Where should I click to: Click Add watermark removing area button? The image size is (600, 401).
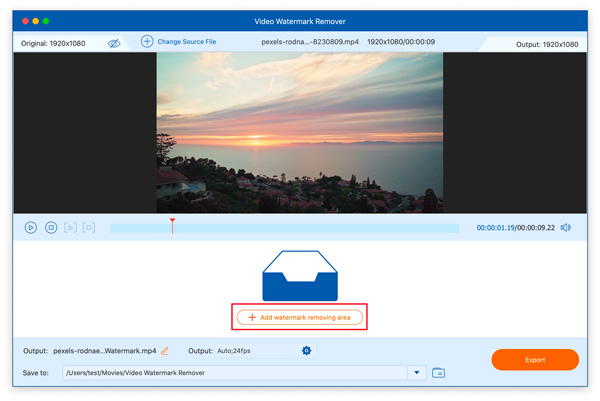coord(298,317)
